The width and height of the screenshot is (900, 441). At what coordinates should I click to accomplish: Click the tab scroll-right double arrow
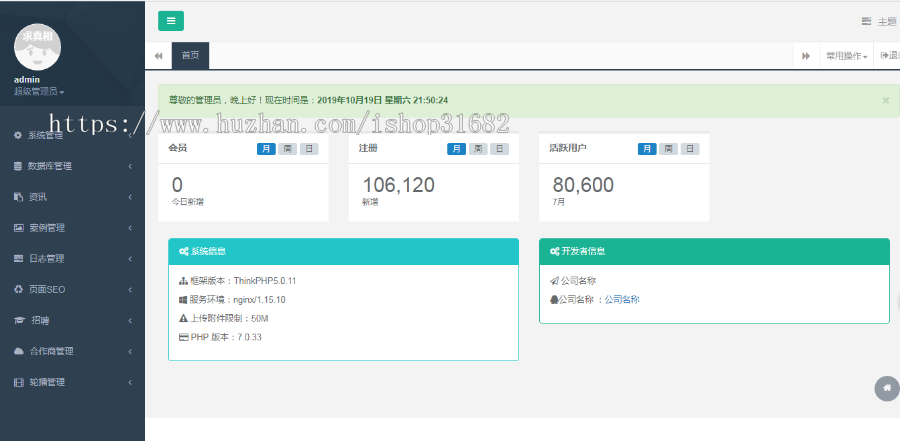click(x=806, y=56)
